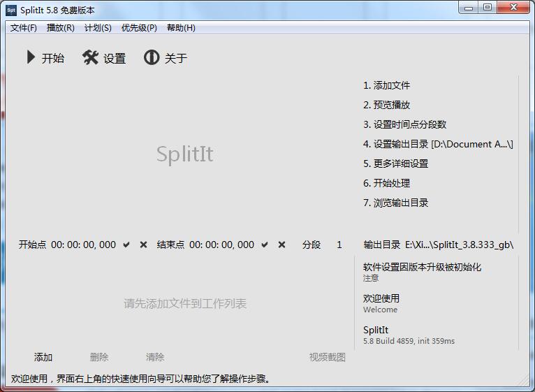Screen dimensions: 535x392
Task: Confirm end point with its checkmark icon
Action: coord(265,245)
